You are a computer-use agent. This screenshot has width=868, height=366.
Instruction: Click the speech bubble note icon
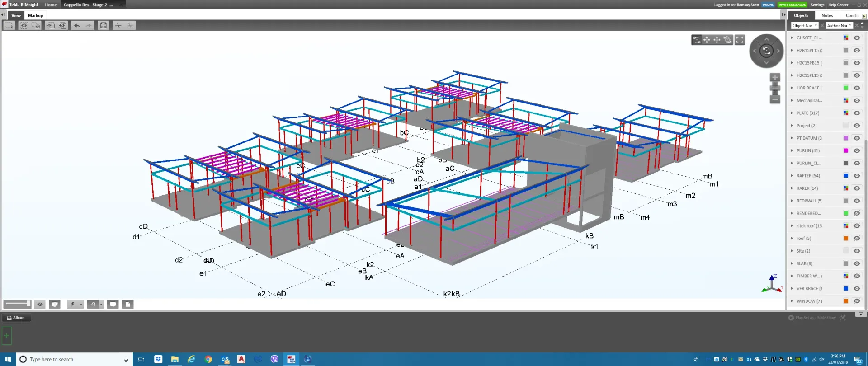coord(113,305)
